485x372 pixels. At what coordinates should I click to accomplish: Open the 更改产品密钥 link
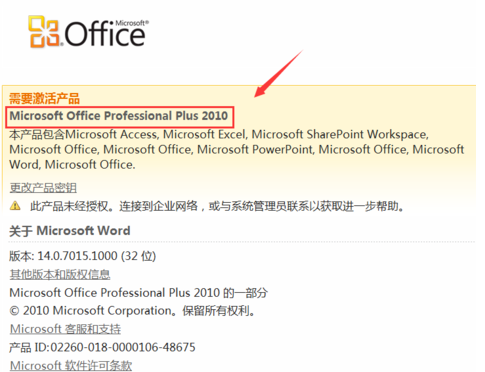43,188
